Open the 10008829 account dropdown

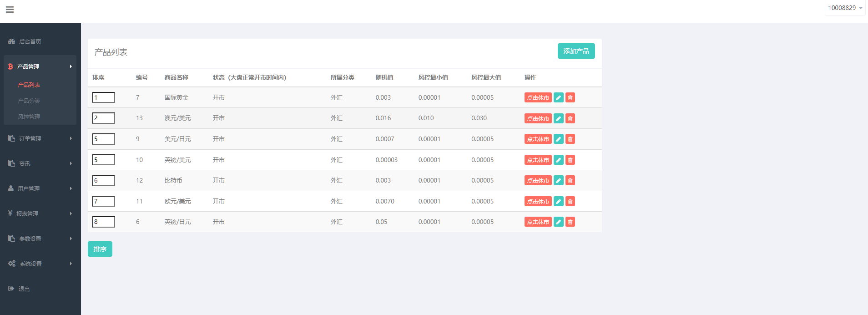(x=844, y=8)
